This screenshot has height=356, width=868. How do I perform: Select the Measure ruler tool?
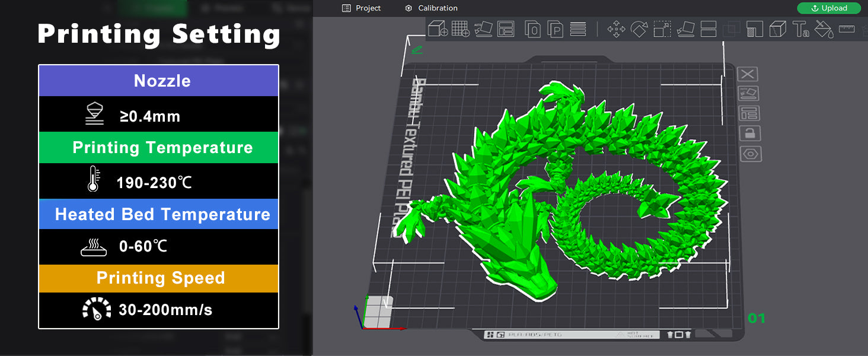click(846, 28)
